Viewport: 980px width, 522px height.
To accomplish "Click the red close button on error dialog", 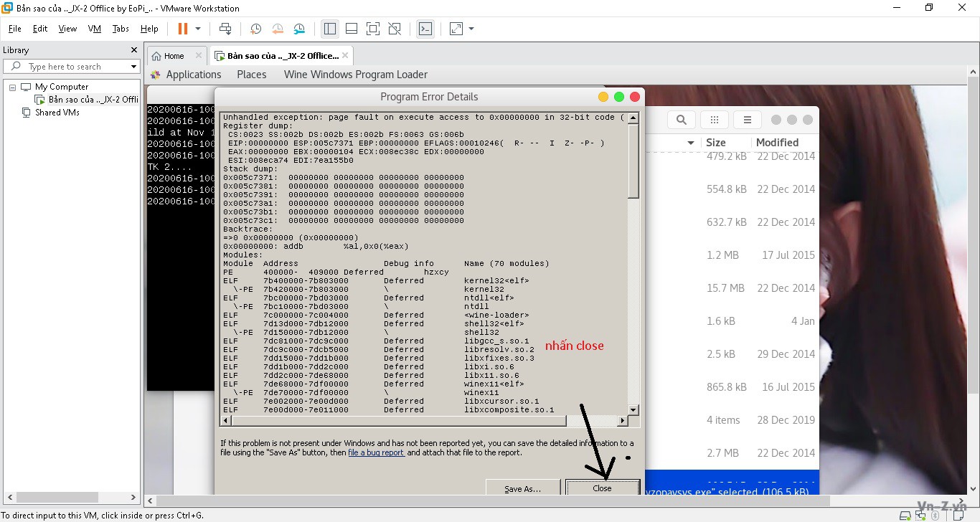I will pos(635,97).
